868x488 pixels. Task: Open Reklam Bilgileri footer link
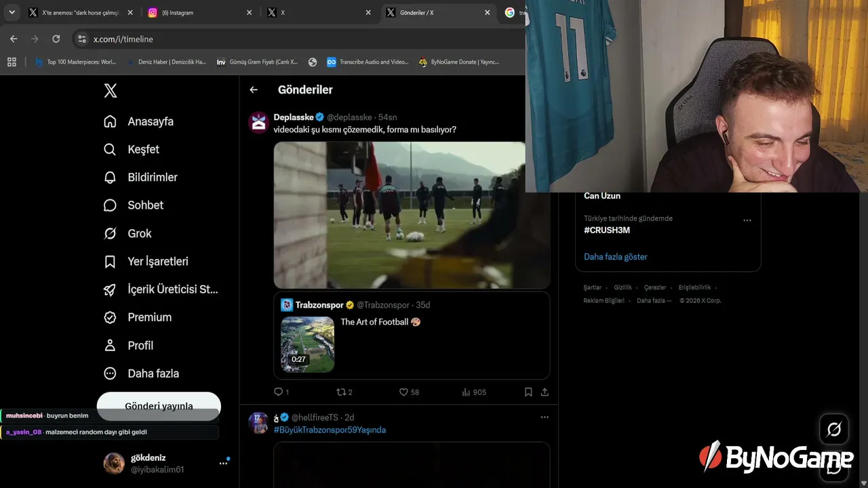(604, 300)
